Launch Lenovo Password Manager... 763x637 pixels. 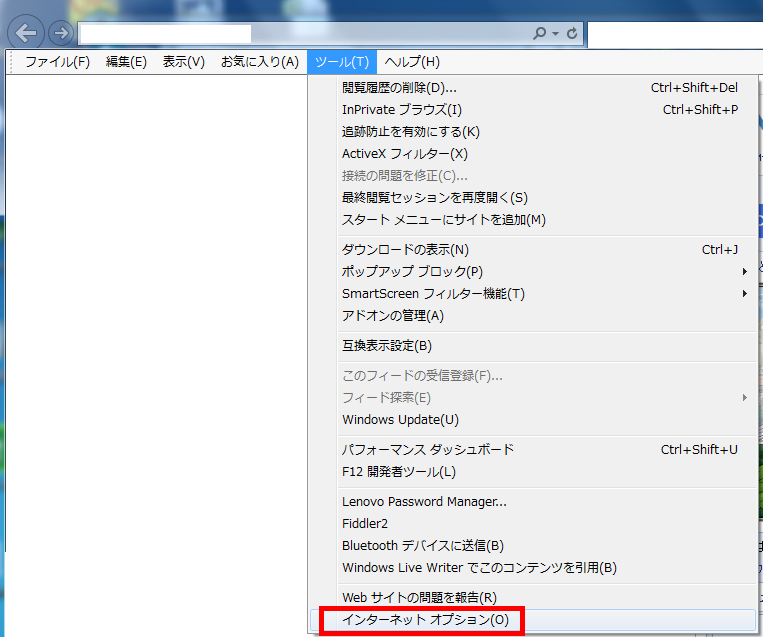pos(533,502)
